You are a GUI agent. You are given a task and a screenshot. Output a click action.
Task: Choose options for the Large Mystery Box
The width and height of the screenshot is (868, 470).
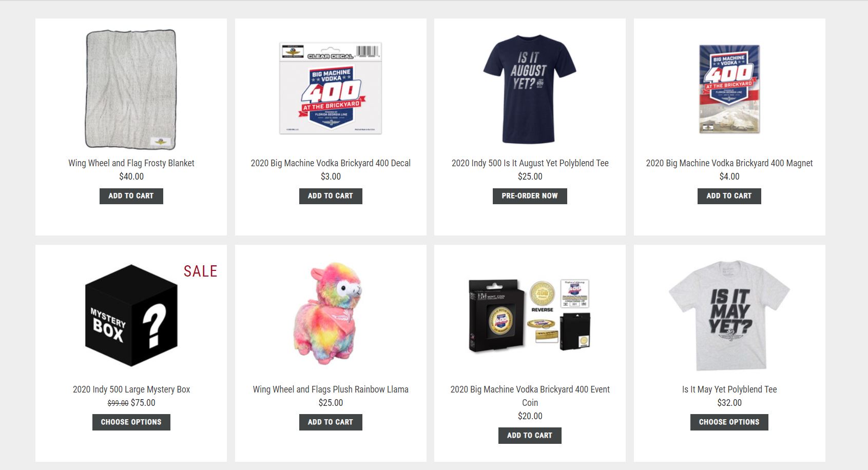click(131, 422)
